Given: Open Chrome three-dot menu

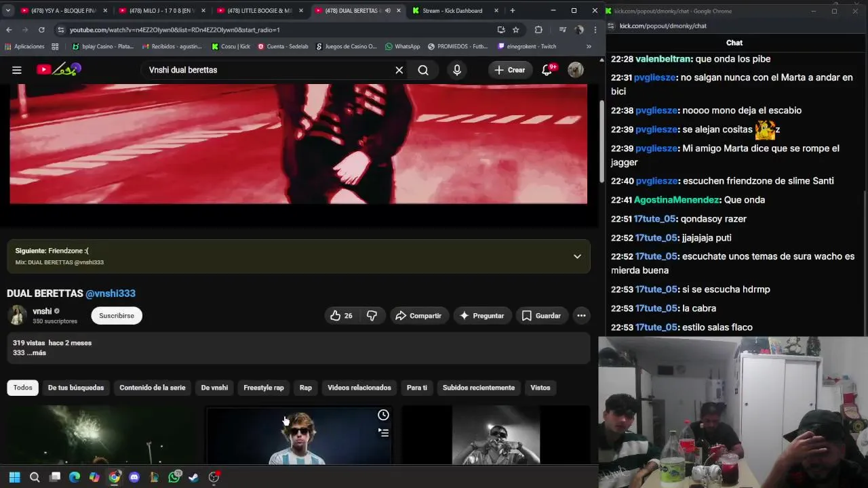Looking at the screenshot, I should click(x=595, y=30).
